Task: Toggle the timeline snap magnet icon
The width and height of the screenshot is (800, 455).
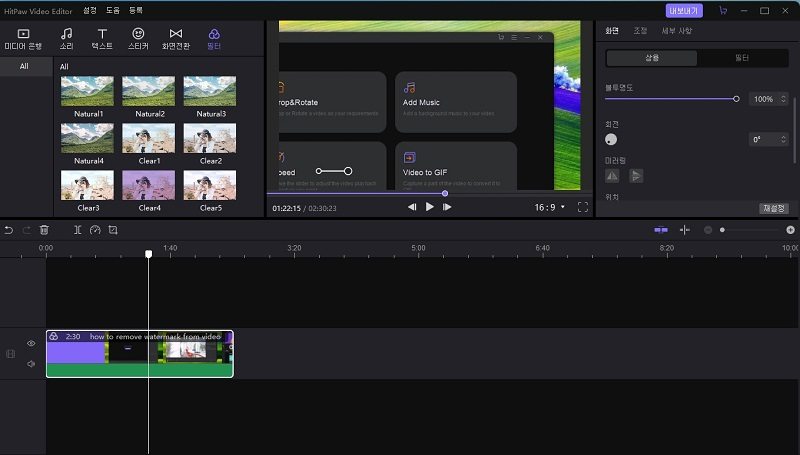Action: click(x=661, y=230)
